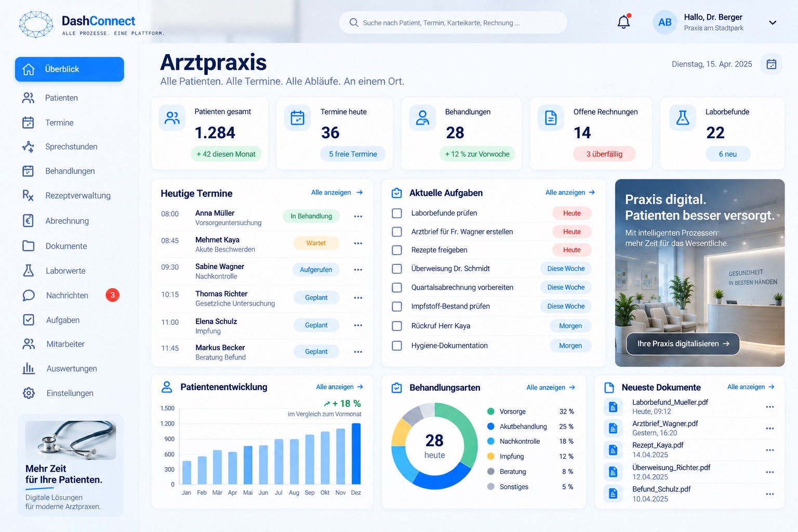Click the Laborbefunde flask icon
Viewport: 798px width, 532px height.
point(683,118)
